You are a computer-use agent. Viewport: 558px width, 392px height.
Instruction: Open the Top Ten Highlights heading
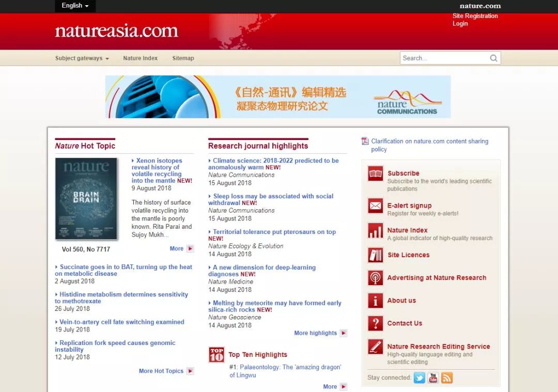click(258, 355)
